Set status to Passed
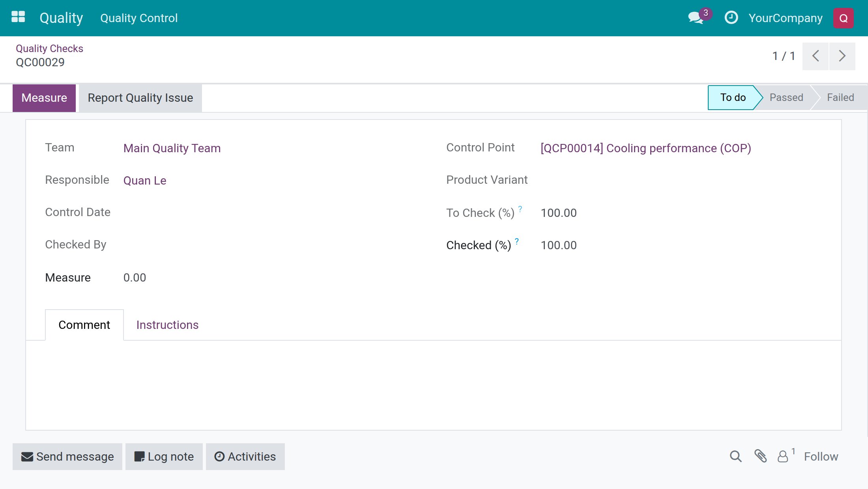This screenshot has width=868, height=489. [x=786, y=97]
